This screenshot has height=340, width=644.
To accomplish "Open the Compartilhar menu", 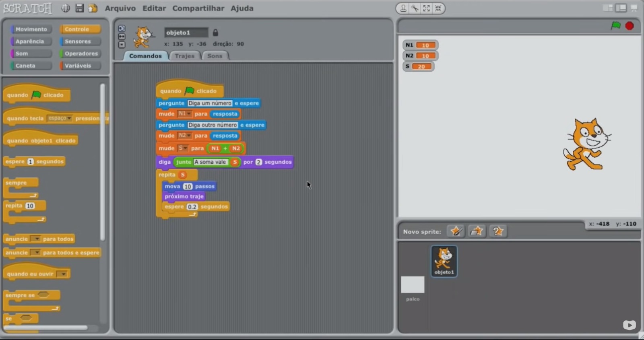I will pyautogui.click(x=198, y=8).
